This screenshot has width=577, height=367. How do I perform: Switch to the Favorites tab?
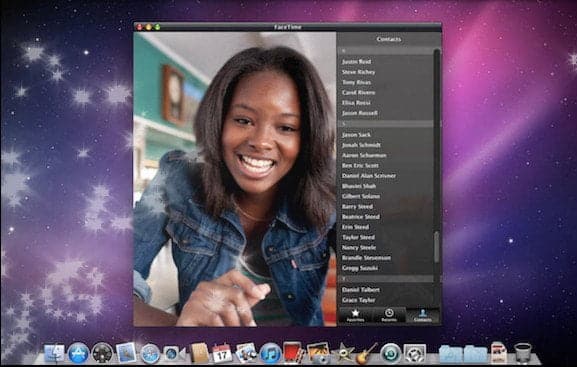tap(355, 315)
